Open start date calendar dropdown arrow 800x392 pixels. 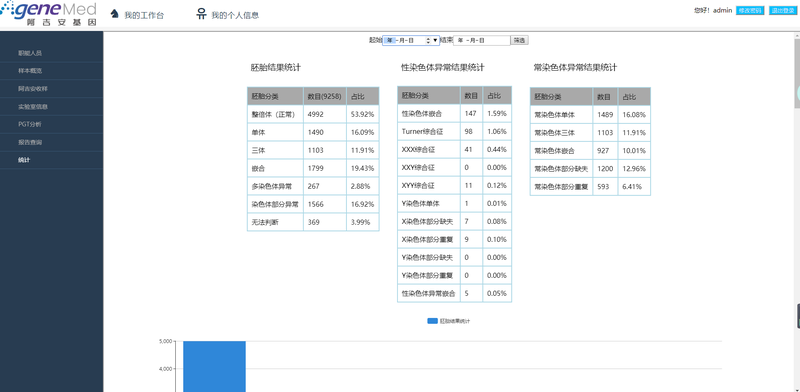(435, 40)
